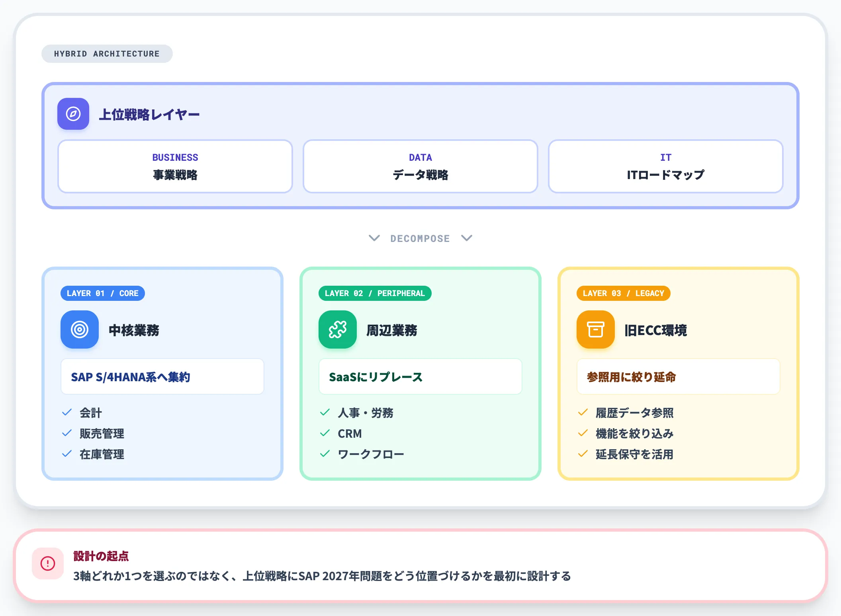Click the checkmark next to 会計
This screenshot has height=616, width=841.
[67, 413]
